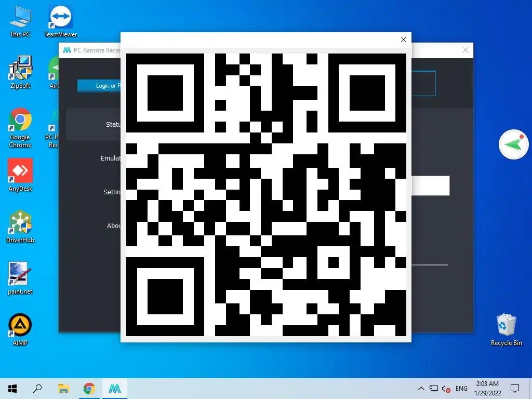
Task: Click the blue outlined box in receiver window
Action: coord(423,84)
